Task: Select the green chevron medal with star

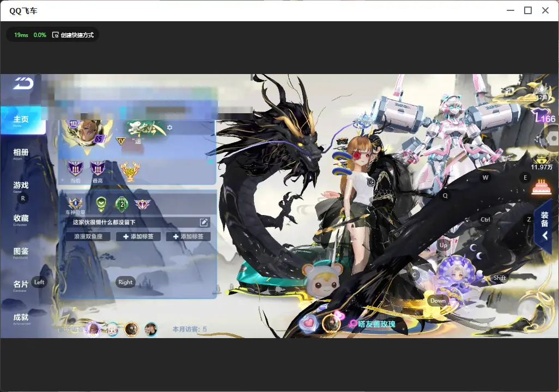Action: 101,204
